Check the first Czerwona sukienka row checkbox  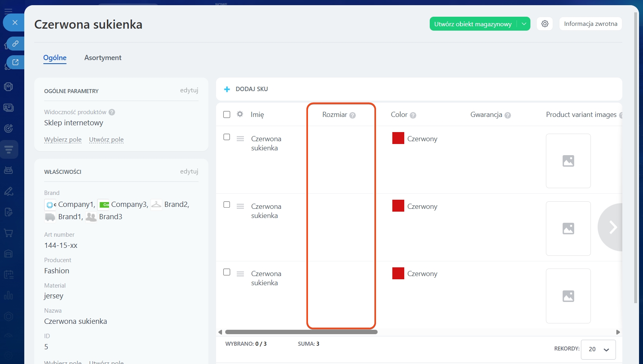(227, 137)
